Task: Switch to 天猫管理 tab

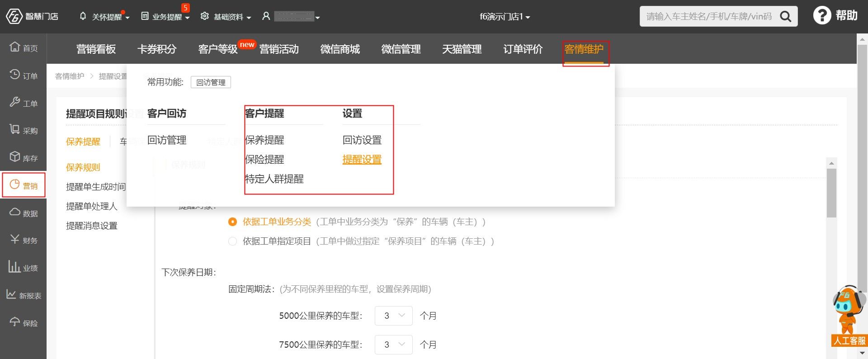Action: point(462,49)
